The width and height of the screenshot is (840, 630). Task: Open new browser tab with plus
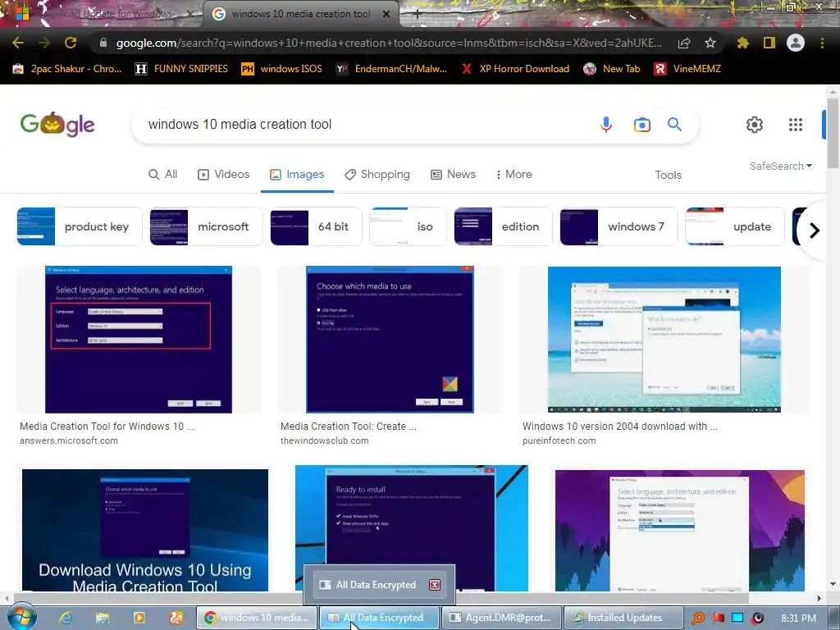point(418,14)
